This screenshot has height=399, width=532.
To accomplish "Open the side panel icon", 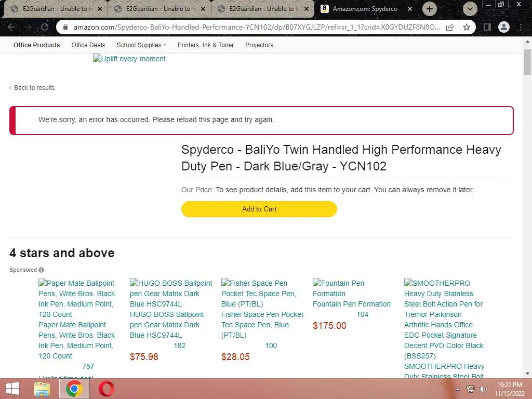I will pyautogui.click(x=487, y=27).
